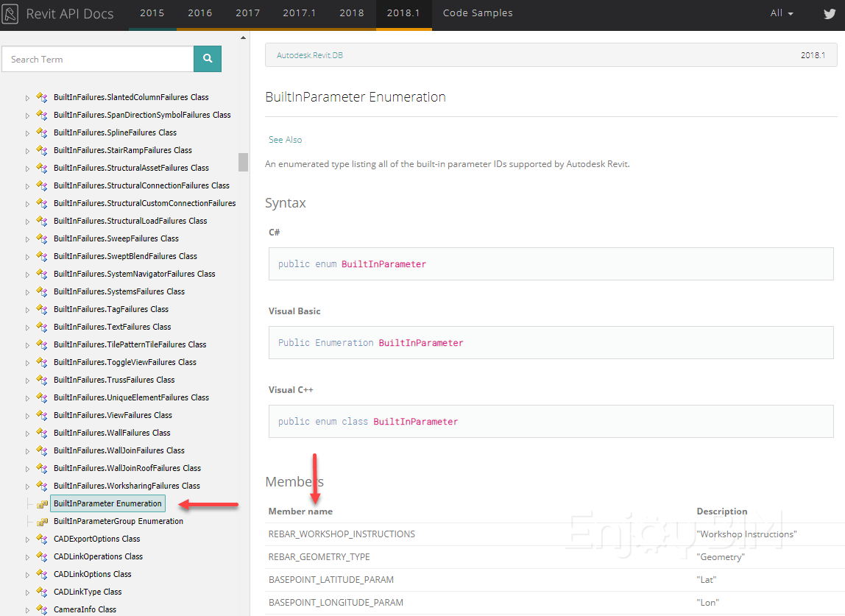Open the Twitter bird icon link
Viewport: 845px width, 616px height.
[x=830, y=13]
